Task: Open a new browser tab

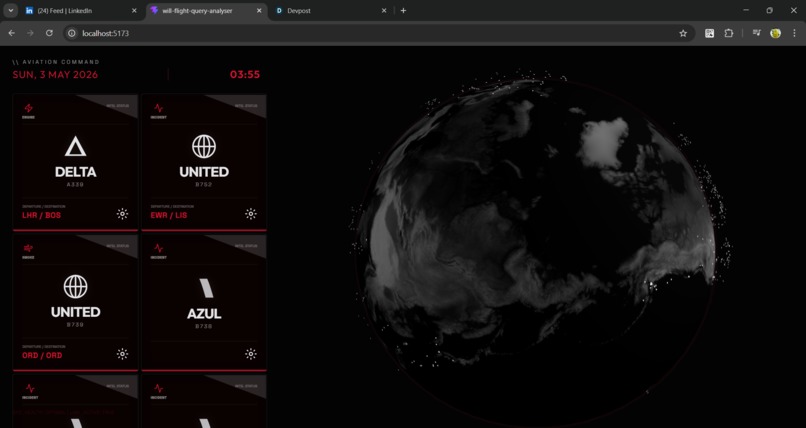Action: pos(403,11)
